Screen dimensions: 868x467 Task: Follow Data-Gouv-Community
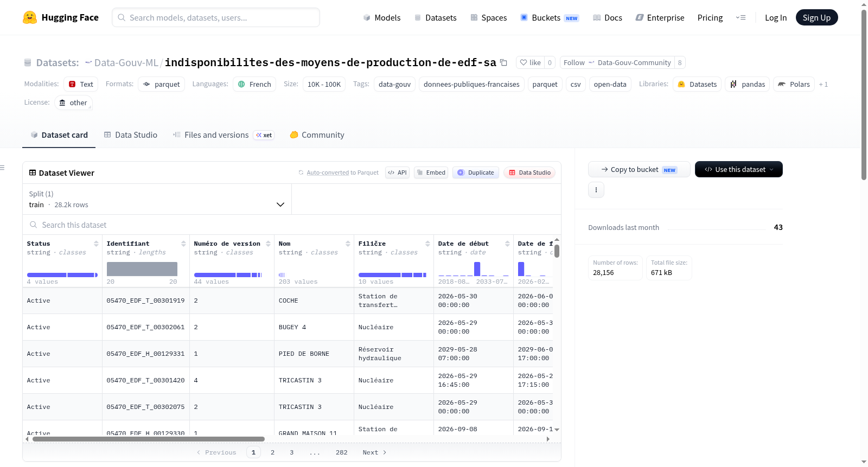click(617, 62)
